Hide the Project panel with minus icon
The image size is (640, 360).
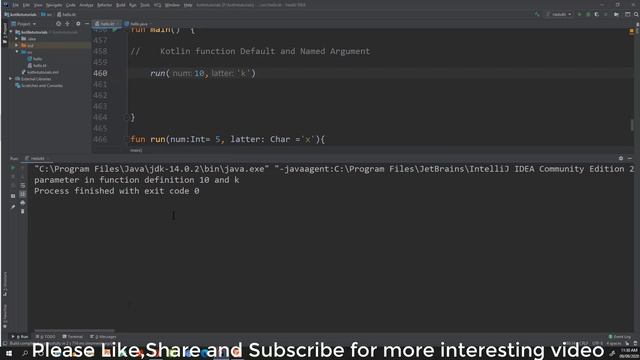click(x=87, y=24)
